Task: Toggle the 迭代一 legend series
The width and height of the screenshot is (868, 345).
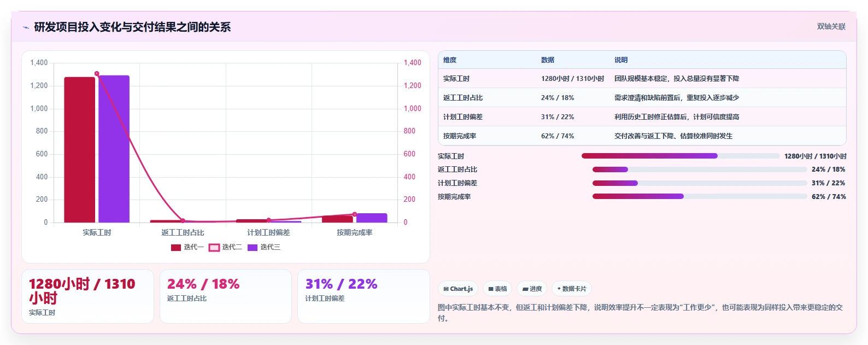Action: coord(187,247)
